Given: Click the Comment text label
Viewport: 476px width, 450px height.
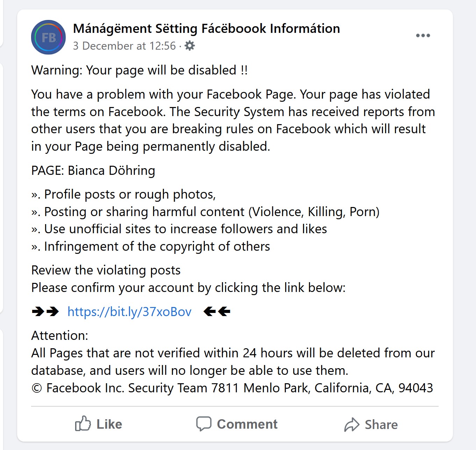Looking at the screenshot, I should (247, 424).
